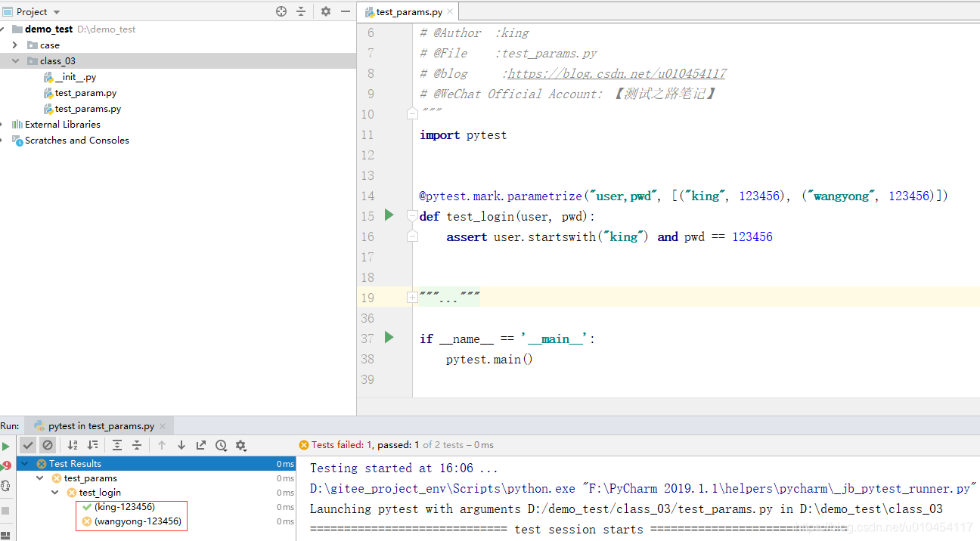Screen dimensions: 980x541
Task: Expand all test result nodes
Action: [117, 445]
